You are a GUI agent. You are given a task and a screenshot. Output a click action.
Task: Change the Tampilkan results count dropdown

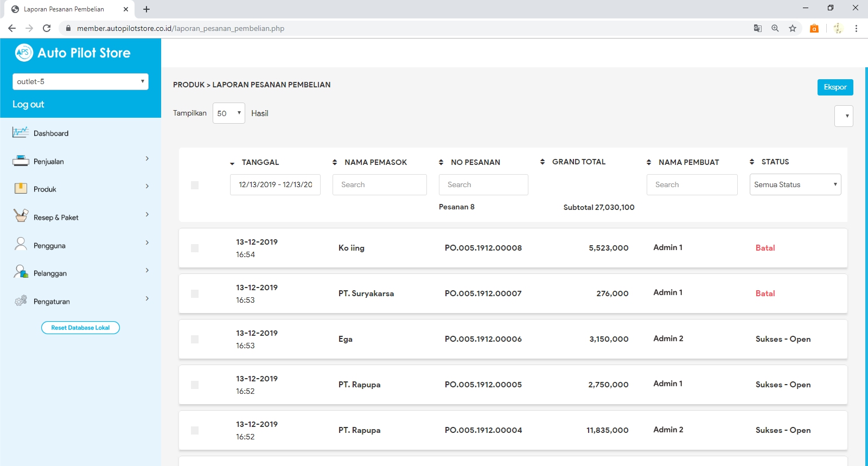tap(228, 113)
